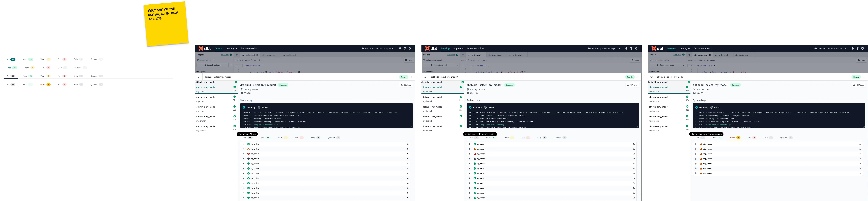Click branch icon by this_my_branch, third mockup

click(694, 90)
